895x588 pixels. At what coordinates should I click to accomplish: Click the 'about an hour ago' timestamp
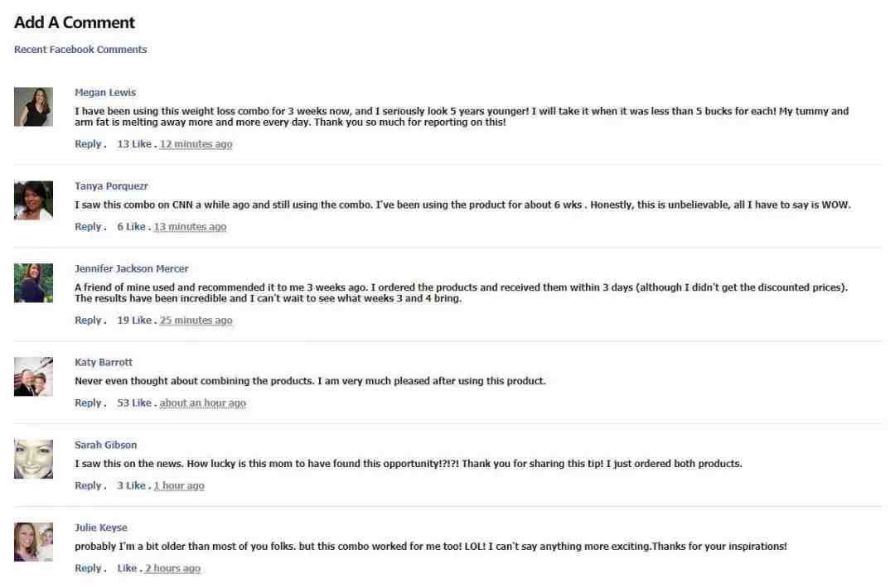coord(203,402)
